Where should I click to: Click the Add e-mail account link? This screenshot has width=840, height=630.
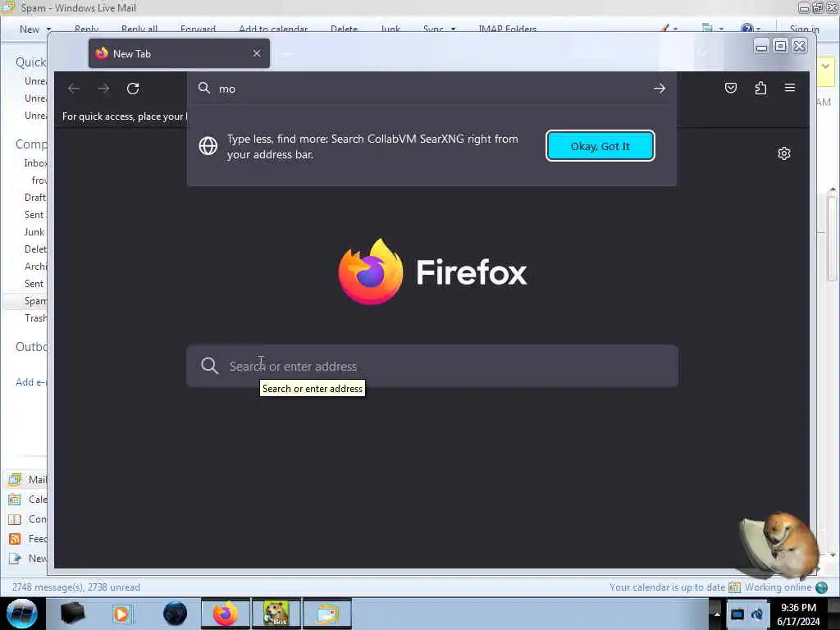(x=31, y=382)
